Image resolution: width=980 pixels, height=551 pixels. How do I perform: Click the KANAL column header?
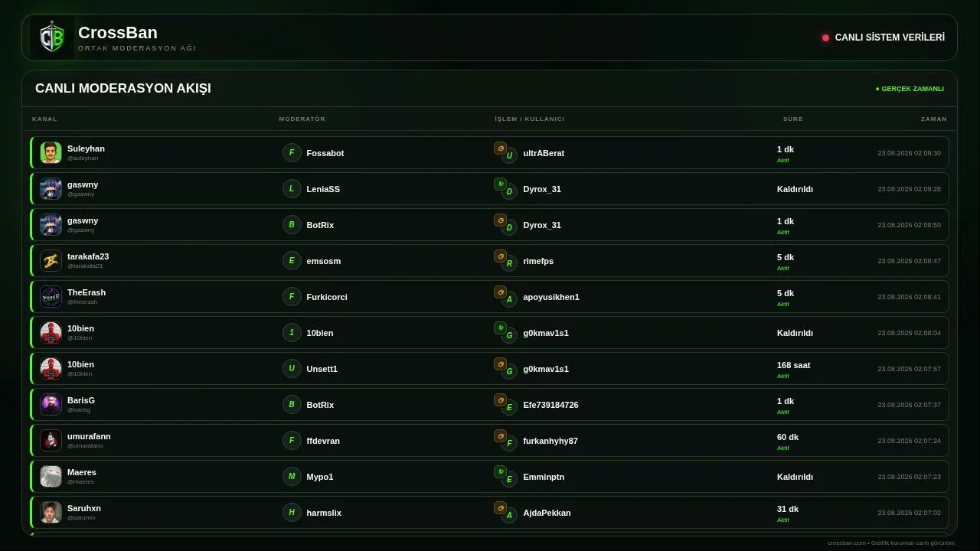pos(44,119)
